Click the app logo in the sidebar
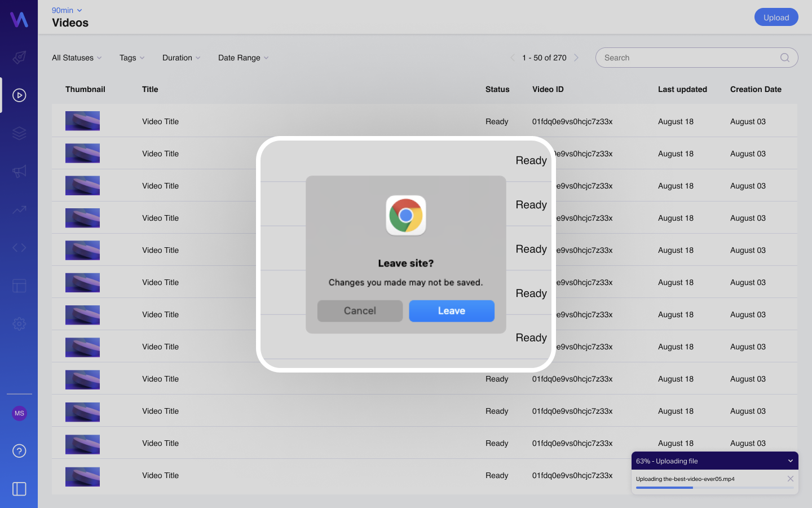 click(x=19, y=19)
